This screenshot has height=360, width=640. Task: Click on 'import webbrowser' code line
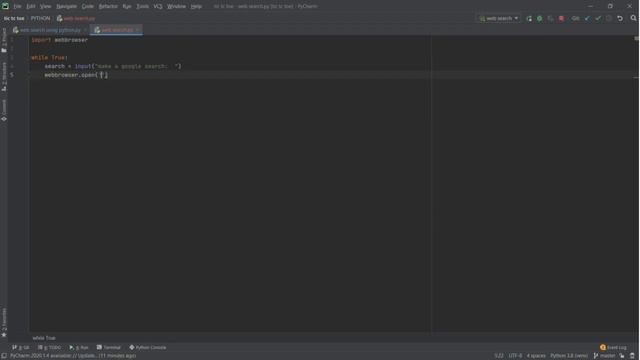point(60,40)
